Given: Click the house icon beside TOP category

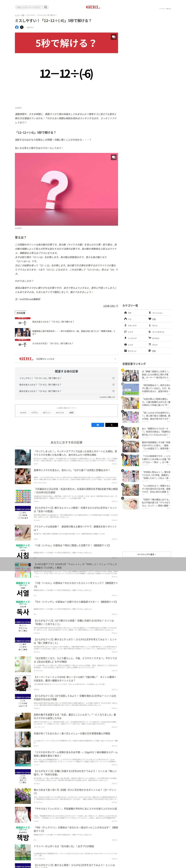Looking at the screenshot, I should coord(126,313).
